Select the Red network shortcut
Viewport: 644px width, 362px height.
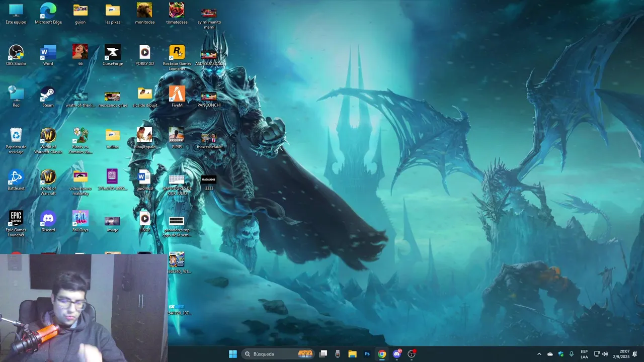coord(16,97)
